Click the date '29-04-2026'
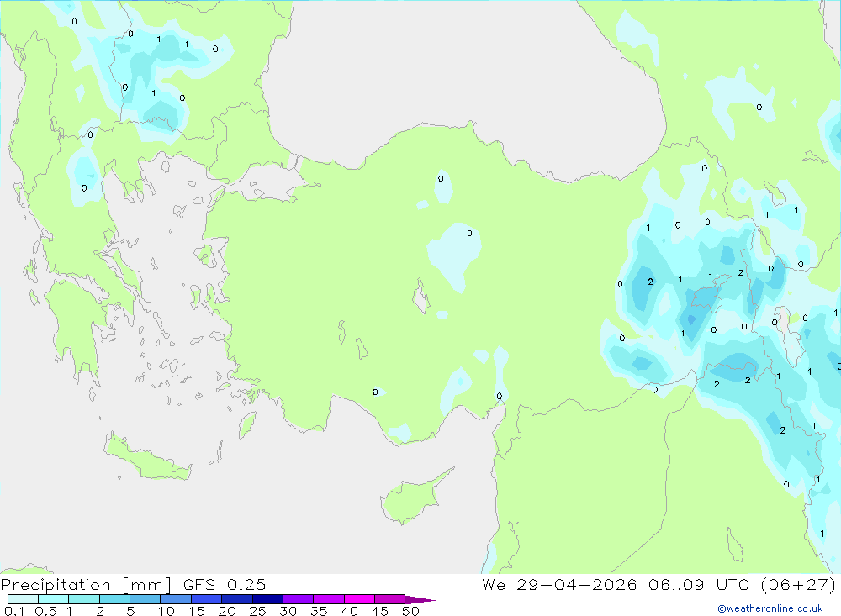 (x=577, y=585)
